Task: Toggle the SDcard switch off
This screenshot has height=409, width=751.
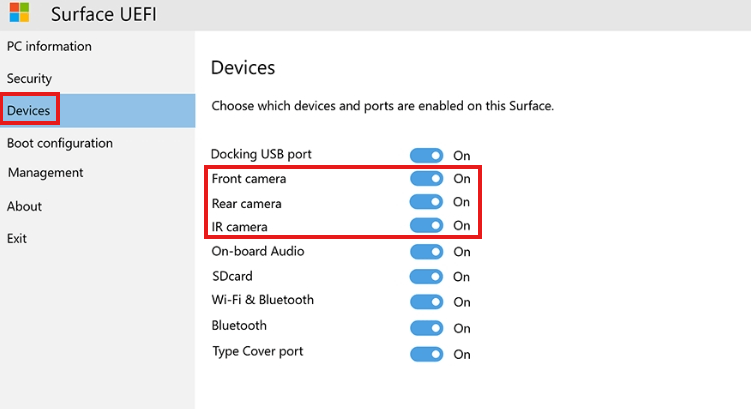Action: 426,276
